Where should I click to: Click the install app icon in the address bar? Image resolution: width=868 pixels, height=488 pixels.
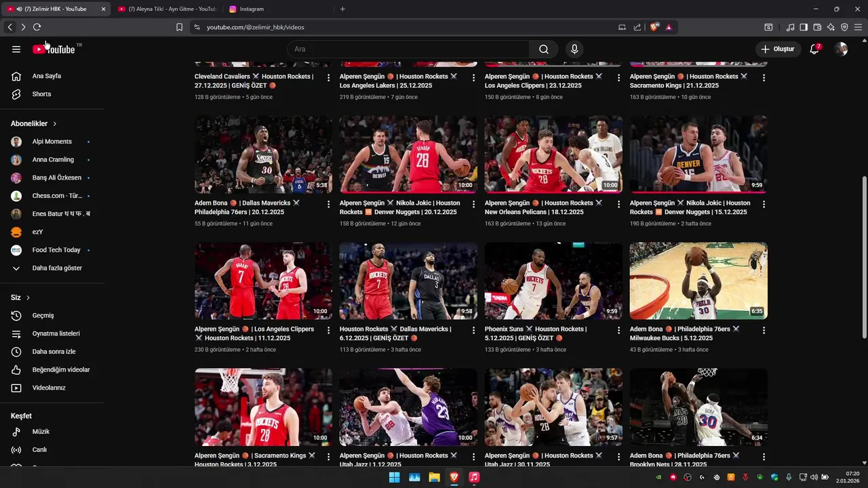click(622, 27)
